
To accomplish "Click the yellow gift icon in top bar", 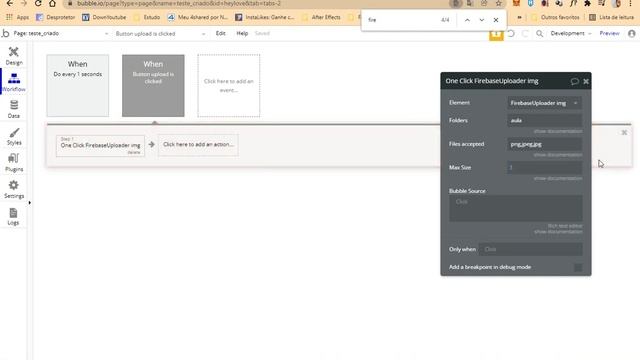I will pyautogui.click(x=496, y=35).
